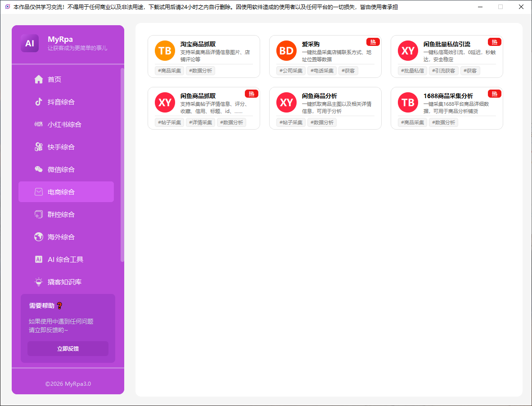Click the #引流获客 tag
This screenshot has height=406, width=532.
[x=443, y=71]
